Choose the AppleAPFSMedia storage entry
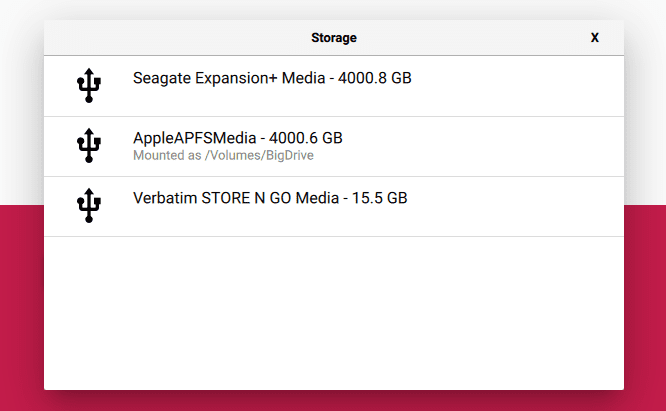This screenshot has height=411, width=666. 334,146
